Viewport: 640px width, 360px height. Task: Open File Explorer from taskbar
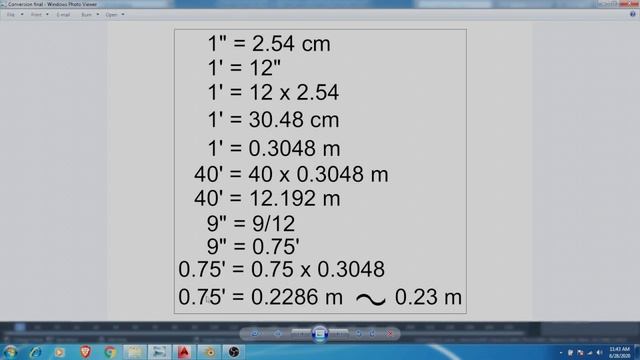(x=135, y=352)
